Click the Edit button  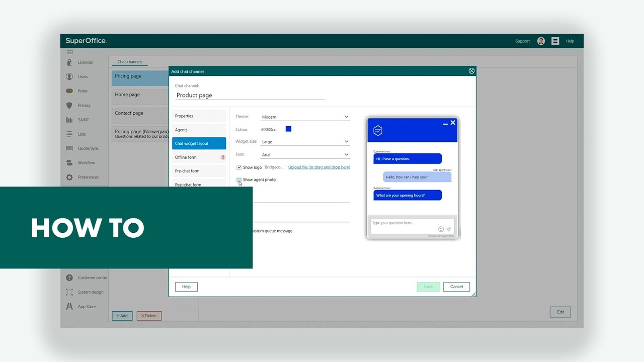[560, 312]
